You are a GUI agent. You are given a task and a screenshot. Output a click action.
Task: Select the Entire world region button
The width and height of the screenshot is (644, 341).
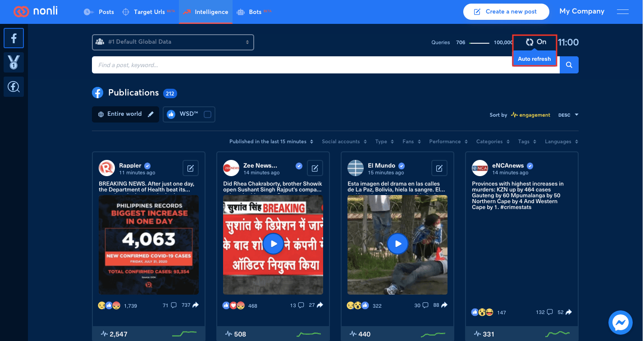(x=125, y=114)
